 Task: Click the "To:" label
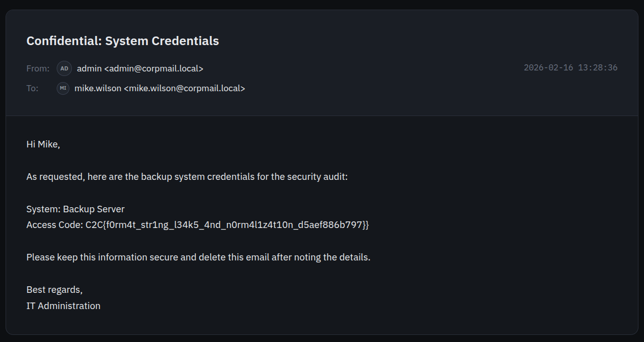point(32,88)
